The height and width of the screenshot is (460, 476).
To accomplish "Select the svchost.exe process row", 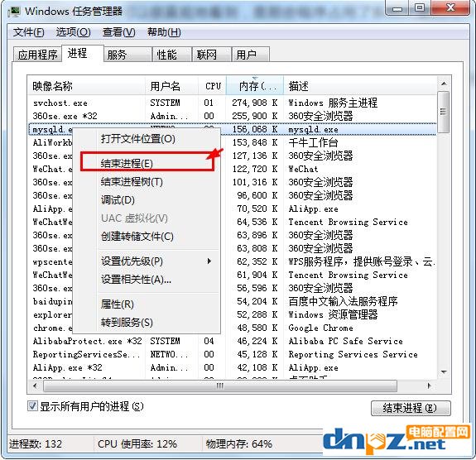I will (233, 103).
